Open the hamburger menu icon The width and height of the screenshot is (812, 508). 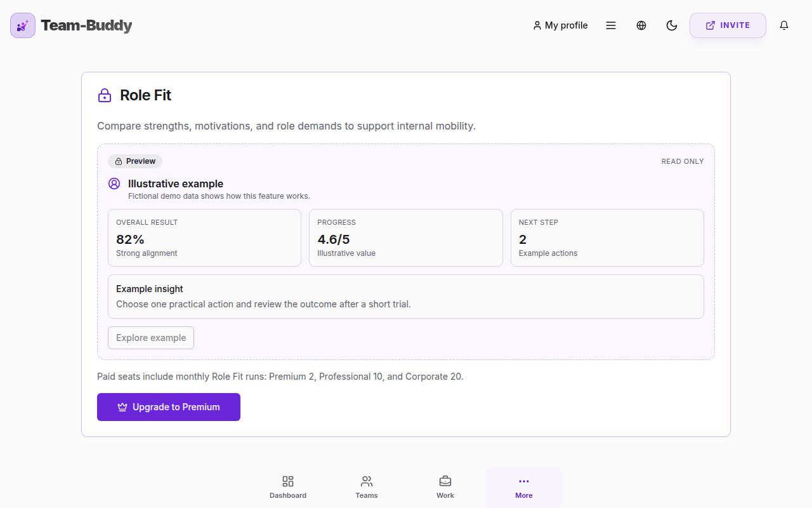611,25
